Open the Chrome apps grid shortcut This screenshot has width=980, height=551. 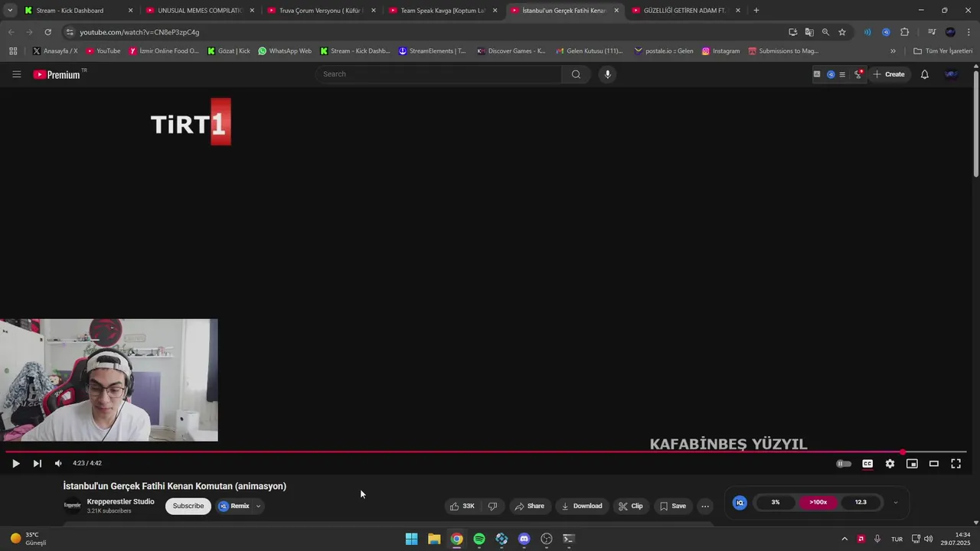click(13, 51)
